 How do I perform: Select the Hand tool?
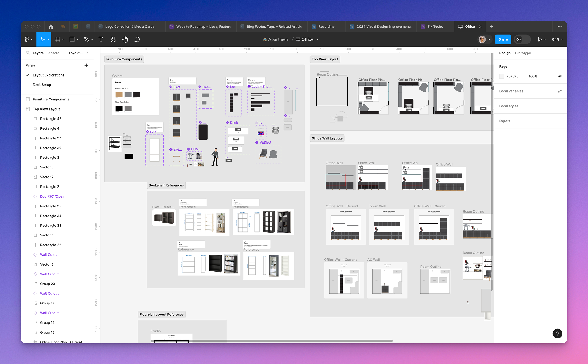pos(125,39)
